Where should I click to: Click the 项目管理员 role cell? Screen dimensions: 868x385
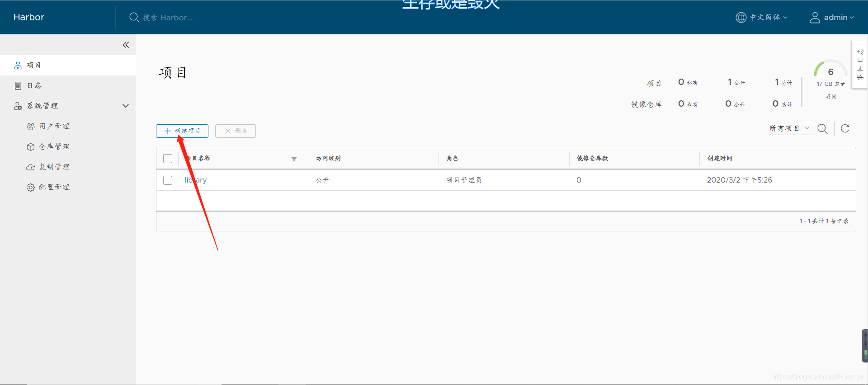(464, 180)
